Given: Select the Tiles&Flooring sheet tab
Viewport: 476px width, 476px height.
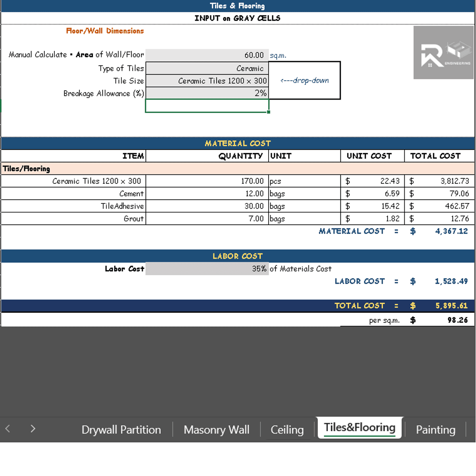Looking at the screenshot, I should point(359,428).
